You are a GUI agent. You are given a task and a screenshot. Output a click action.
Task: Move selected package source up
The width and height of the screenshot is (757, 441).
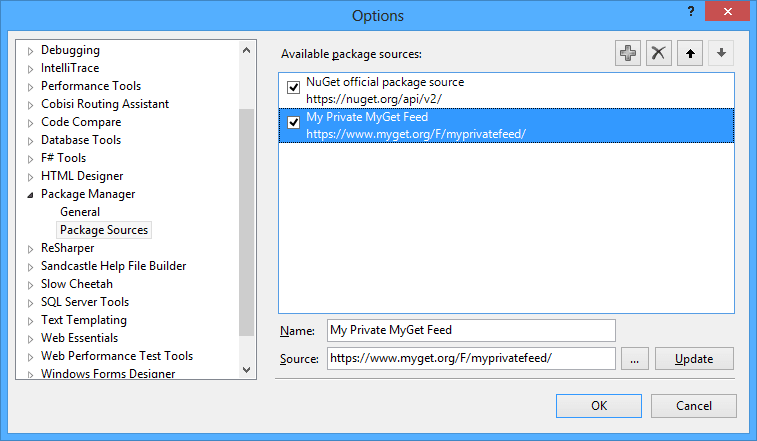690,54
